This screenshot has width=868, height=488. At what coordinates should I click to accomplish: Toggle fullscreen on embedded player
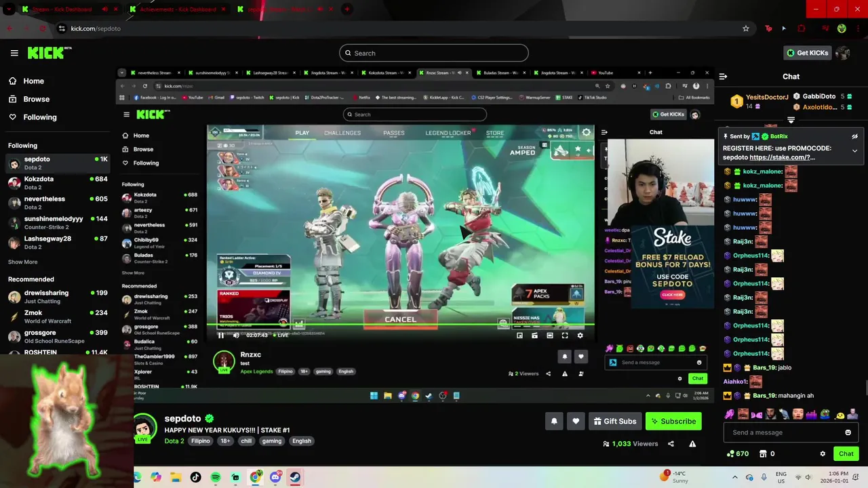point(565,335)
